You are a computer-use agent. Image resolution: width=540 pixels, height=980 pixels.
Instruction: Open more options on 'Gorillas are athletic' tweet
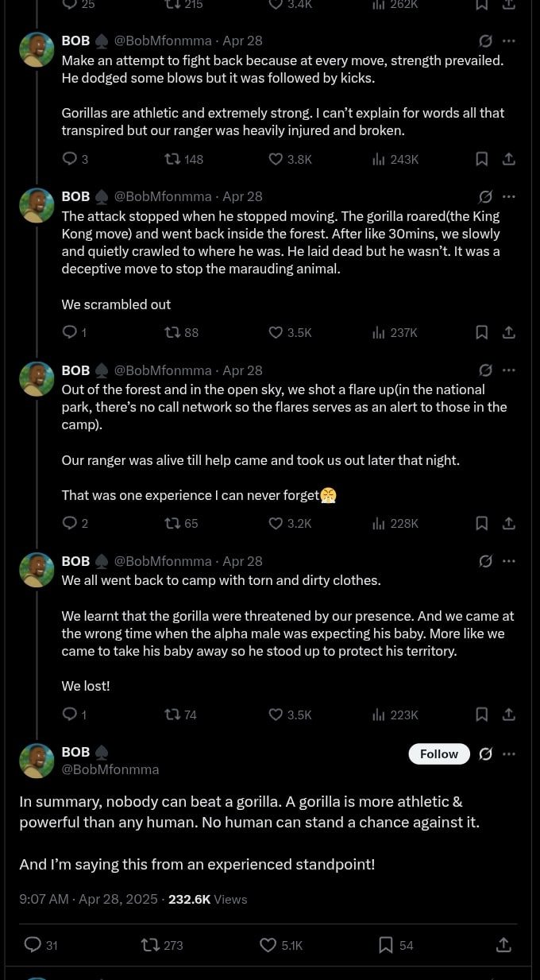(x=509, y=41)
